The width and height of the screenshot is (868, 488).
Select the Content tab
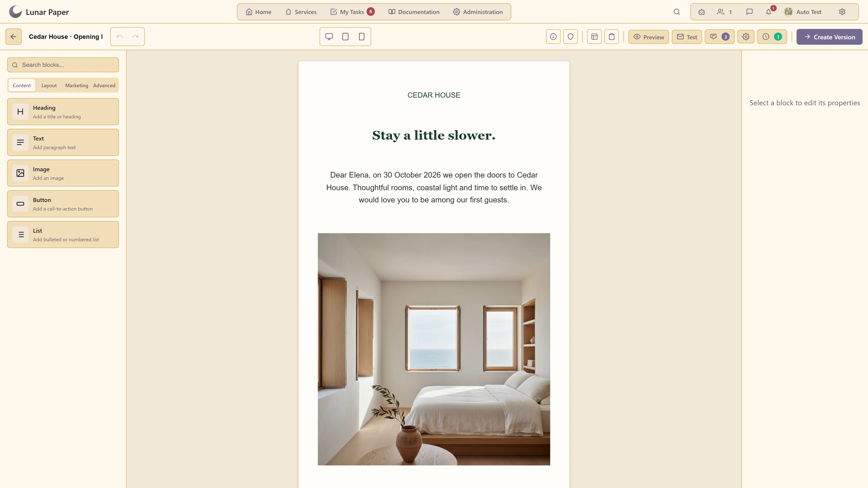coord(21,86)
